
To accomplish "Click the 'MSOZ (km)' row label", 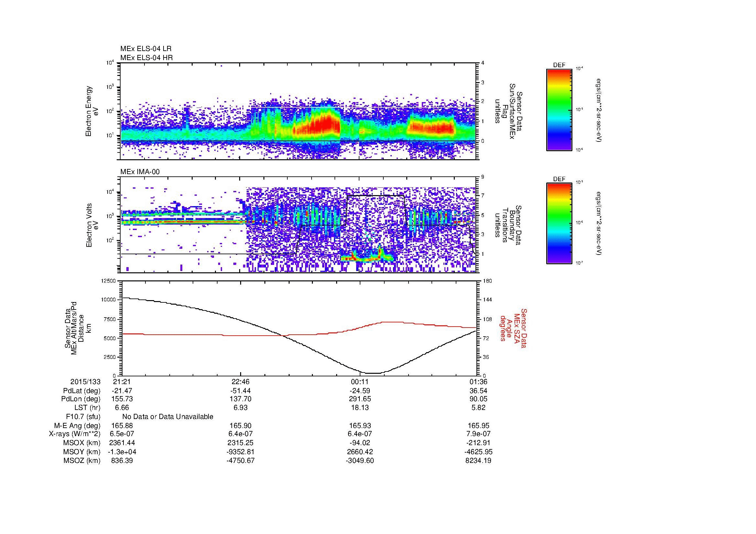I will pyautogui.click(x=82, y=461).
